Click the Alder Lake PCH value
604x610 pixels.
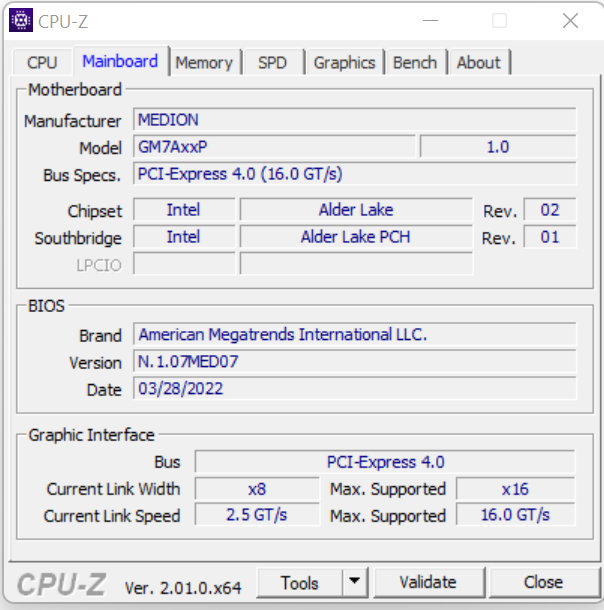point(356,237)
